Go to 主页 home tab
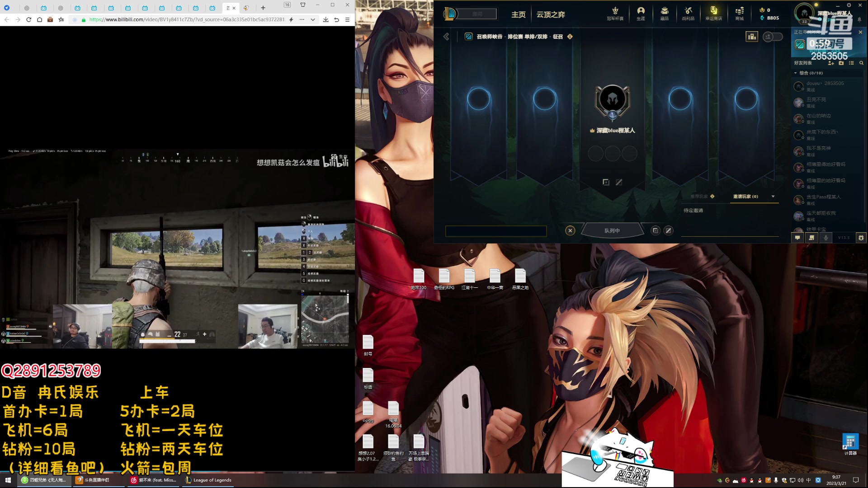The width and height of the screenshot is (868, 488). tap(518, 14)
